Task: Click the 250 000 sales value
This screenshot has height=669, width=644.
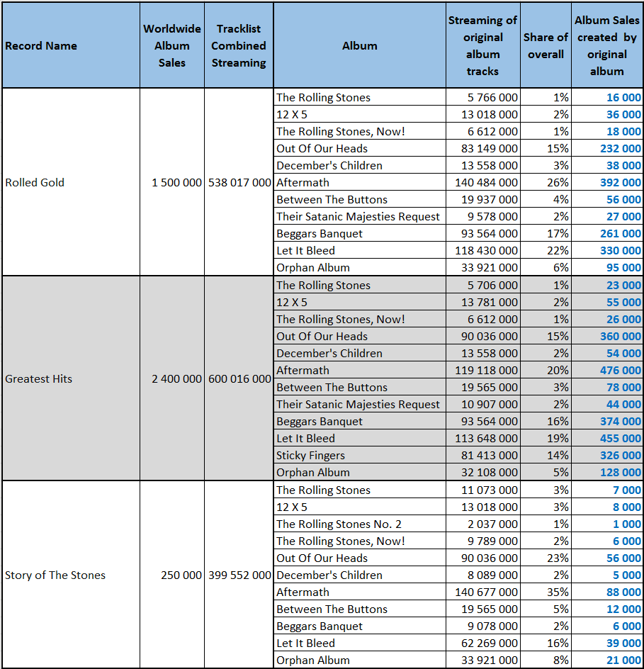Action: point(181,575)
